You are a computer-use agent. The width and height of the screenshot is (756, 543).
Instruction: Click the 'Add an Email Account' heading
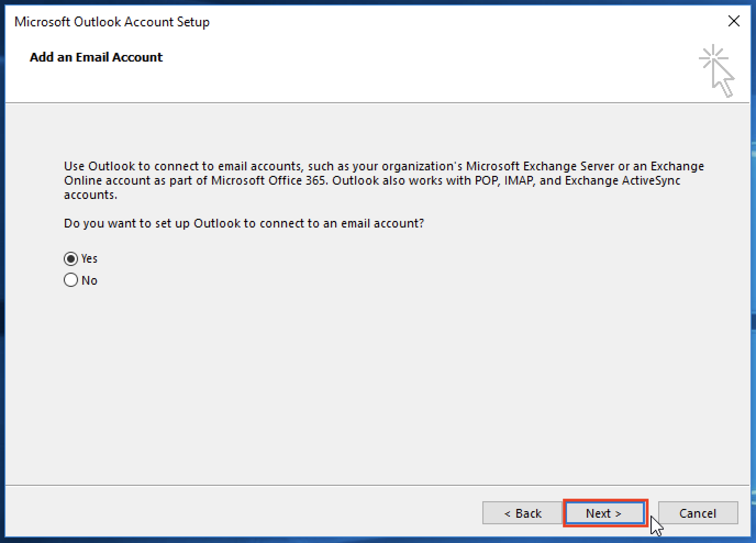click(x=96, y=57)
